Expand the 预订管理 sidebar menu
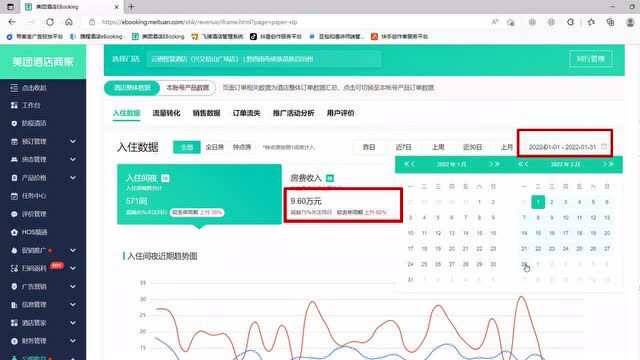The width and height of the screenshot is (640, 360). tap(73, 142)
